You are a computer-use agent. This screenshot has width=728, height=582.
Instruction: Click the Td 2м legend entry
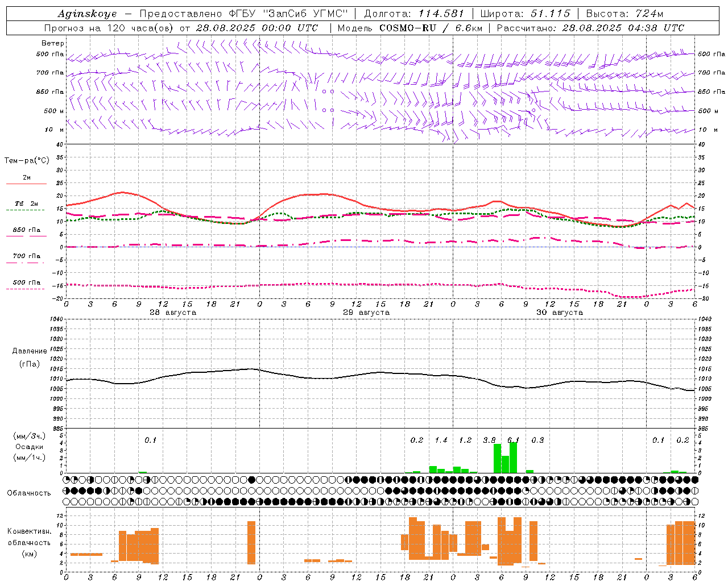[26, 203]
